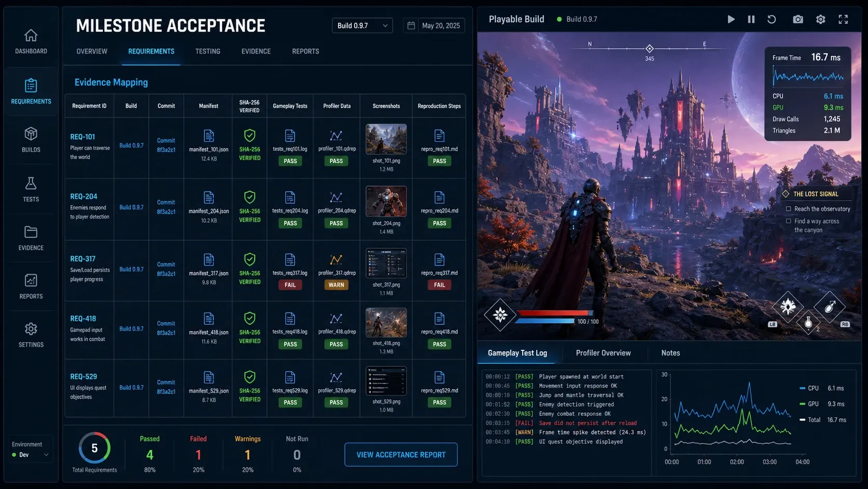The width and height of the screenshot is (868, 489).
Task: Open playable build settings gear
Action: [821, 19]
